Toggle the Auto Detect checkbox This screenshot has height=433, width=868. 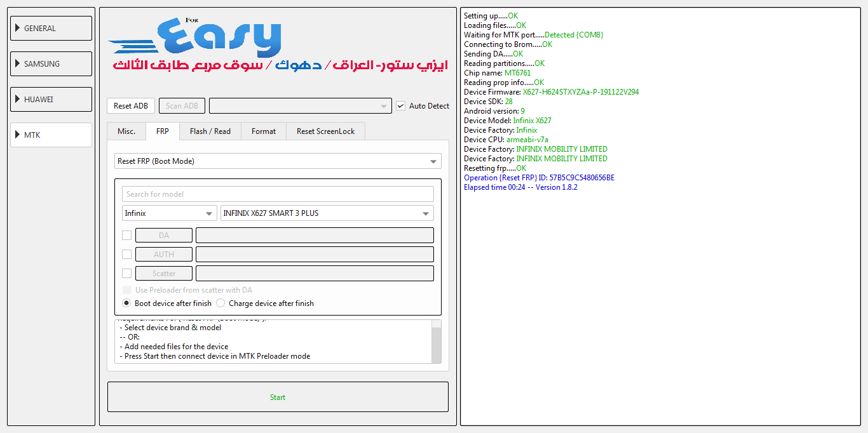tap(400, 106)
